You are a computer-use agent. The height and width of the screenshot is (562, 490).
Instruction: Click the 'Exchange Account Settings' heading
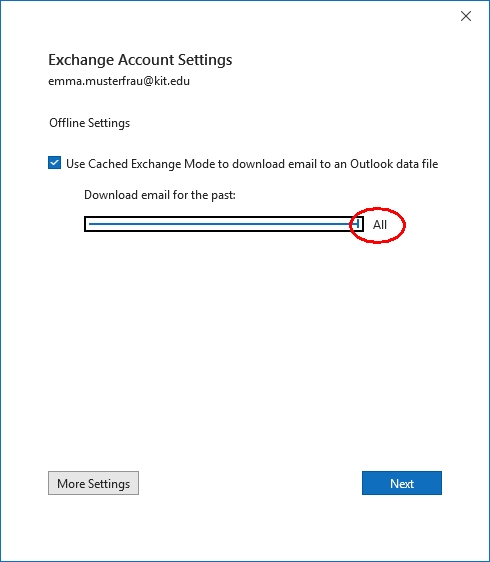coord(140,60)
